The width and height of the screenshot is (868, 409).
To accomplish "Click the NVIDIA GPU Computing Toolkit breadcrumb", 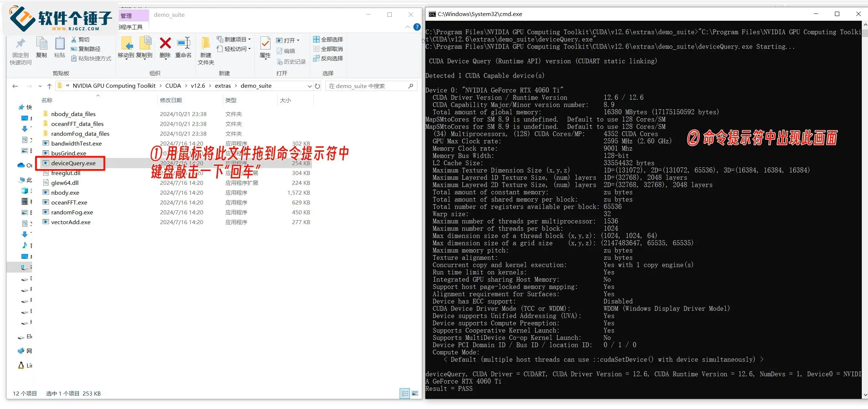I will (114, 86).
